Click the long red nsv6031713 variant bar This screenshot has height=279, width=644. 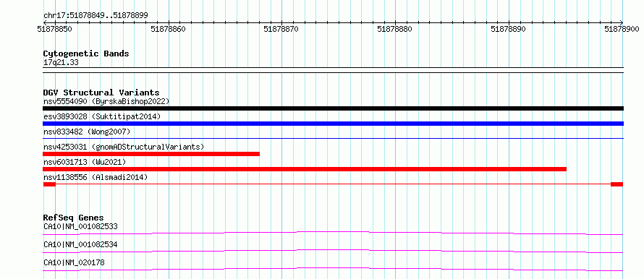coord(305,169)
